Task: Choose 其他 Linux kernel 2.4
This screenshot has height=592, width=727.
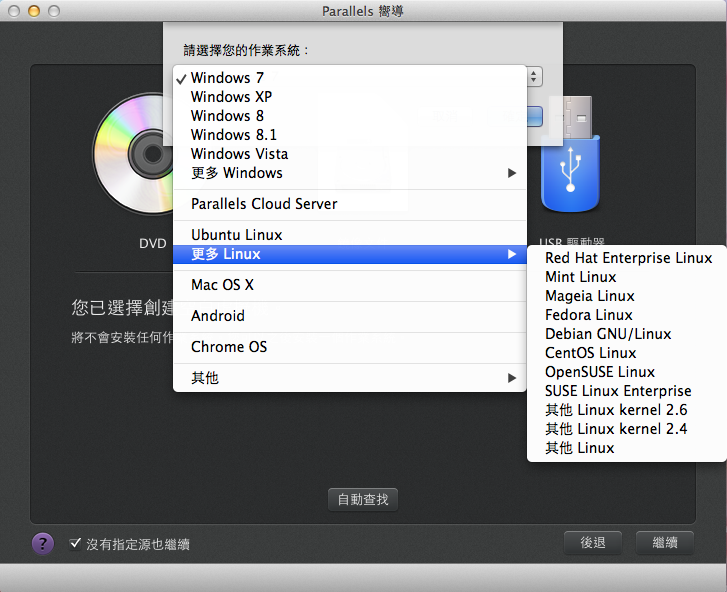Action: [x=627, y=429]
